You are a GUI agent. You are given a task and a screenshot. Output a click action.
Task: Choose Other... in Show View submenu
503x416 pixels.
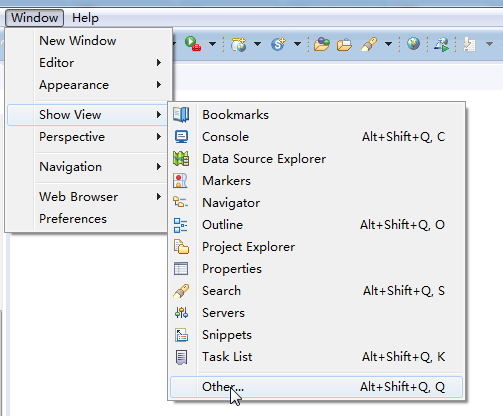[x=316, y=387]
